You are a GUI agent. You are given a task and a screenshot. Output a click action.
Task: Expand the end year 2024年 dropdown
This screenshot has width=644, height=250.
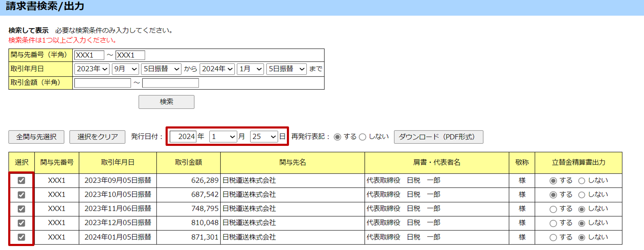(x=217, y=69)
